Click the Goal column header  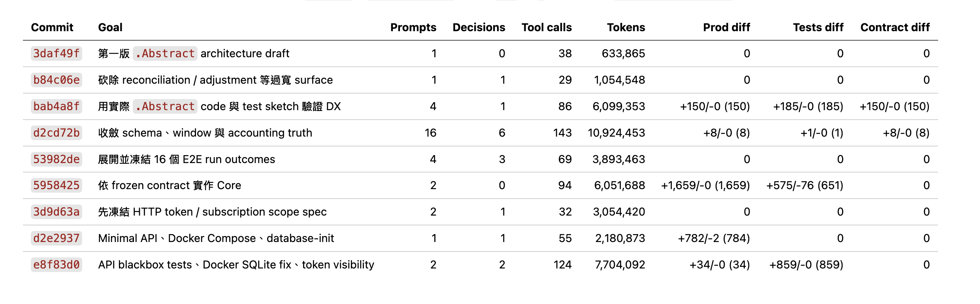tap(110, 27)
